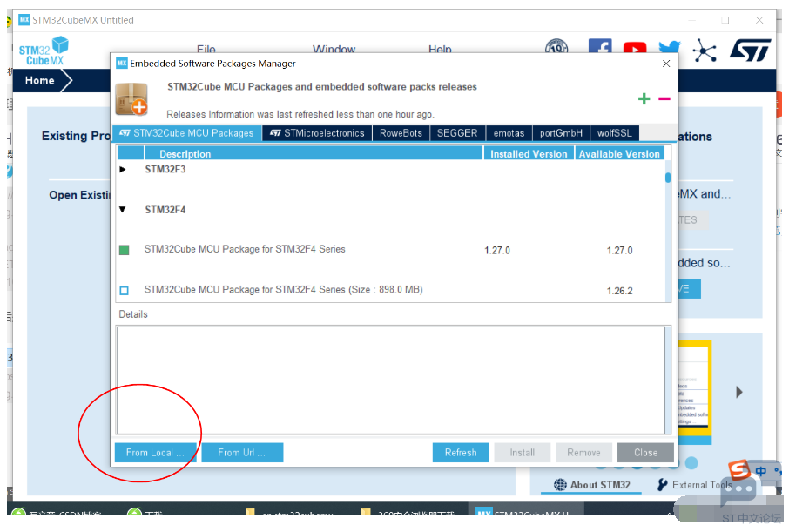Open the portGmbH tab
Image resolution: width=789 pixels, height=532 pixels.
(561, 133)
